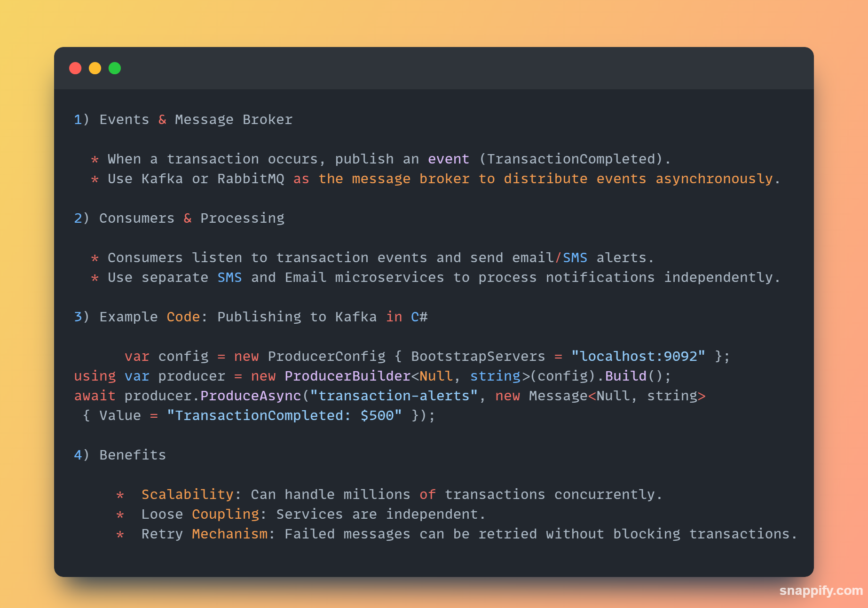The width and height of the screenshot is (868, 608).
Task: Click the green maximize dot
Action: [115, 68]
